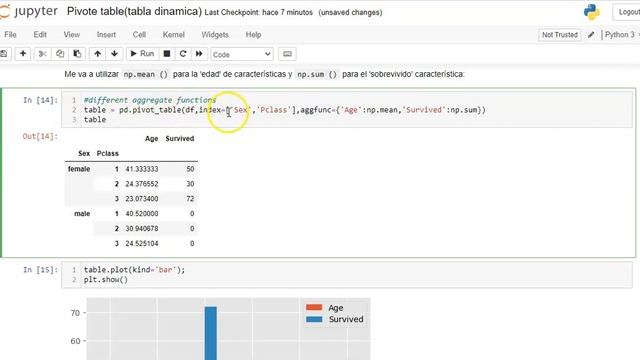Click the Age column header
The image size is (640, 360).
(x=151, y=139)
